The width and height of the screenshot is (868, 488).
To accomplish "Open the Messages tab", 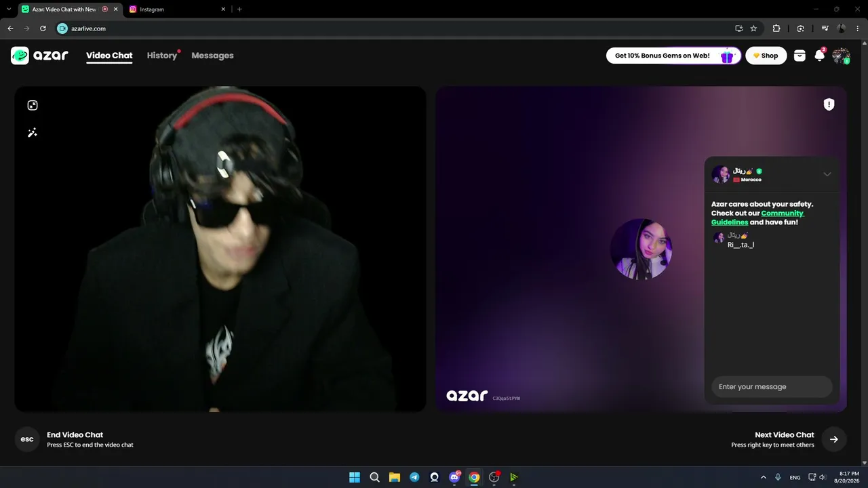I will [x=212, y=56].
